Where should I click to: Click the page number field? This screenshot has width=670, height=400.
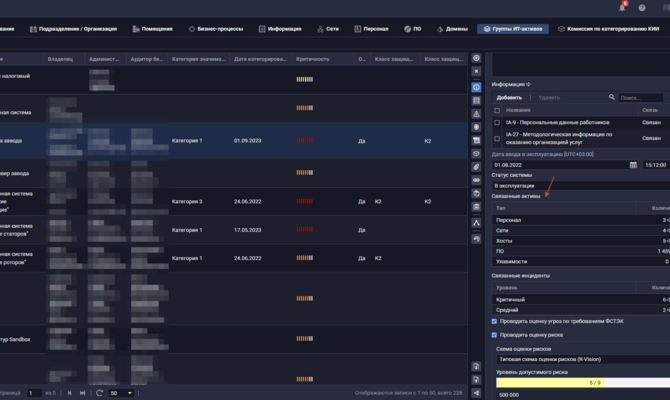tap(34, 393)
